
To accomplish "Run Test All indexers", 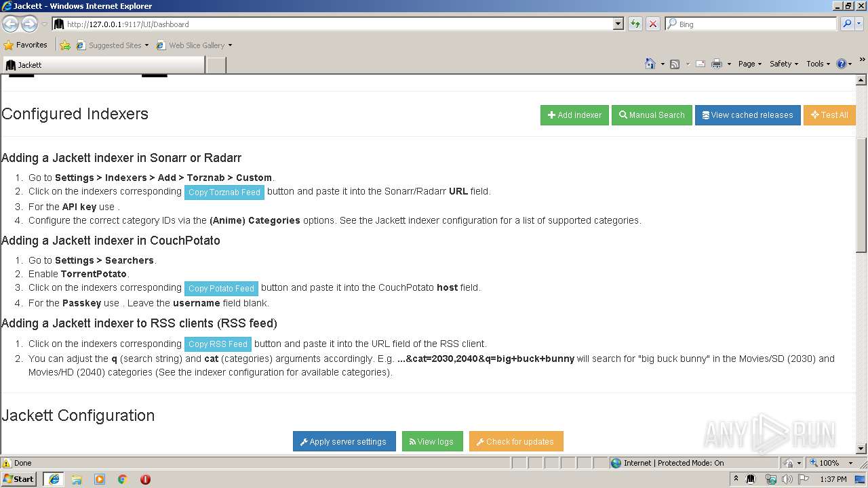I will pyautogui.click(x=829, y=115).
